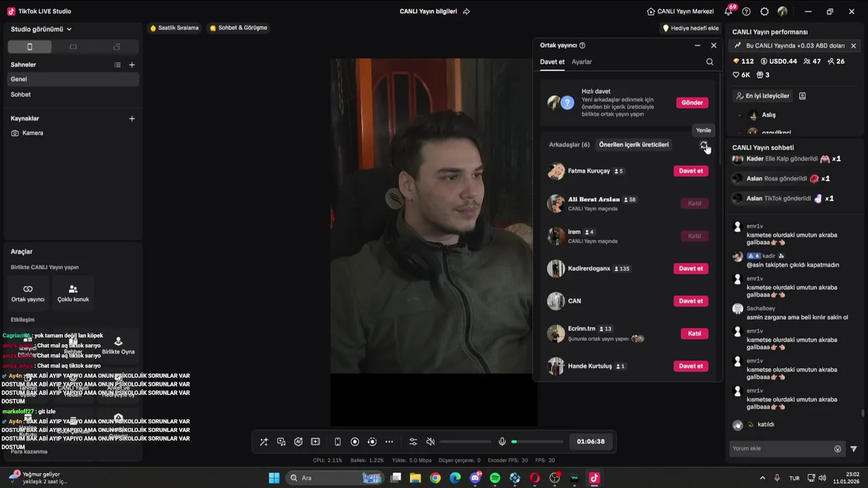
Task: Invite CAN to co-host
Action: pyautogui.click(x=691, y=301)
